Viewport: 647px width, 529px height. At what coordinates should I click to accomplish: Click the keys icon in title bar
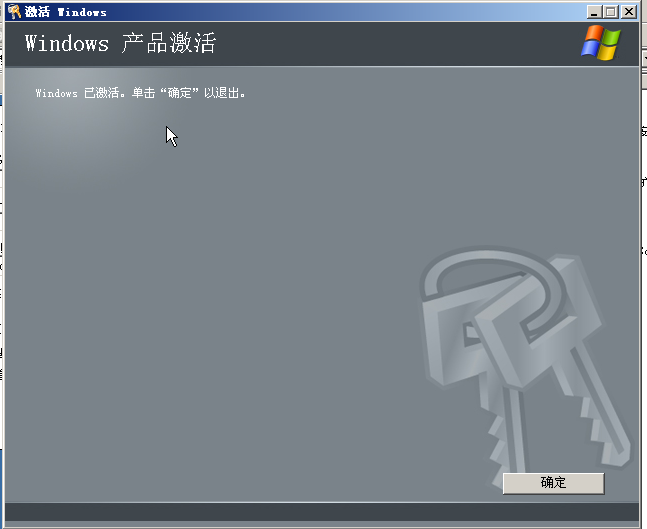click(14, 12)
